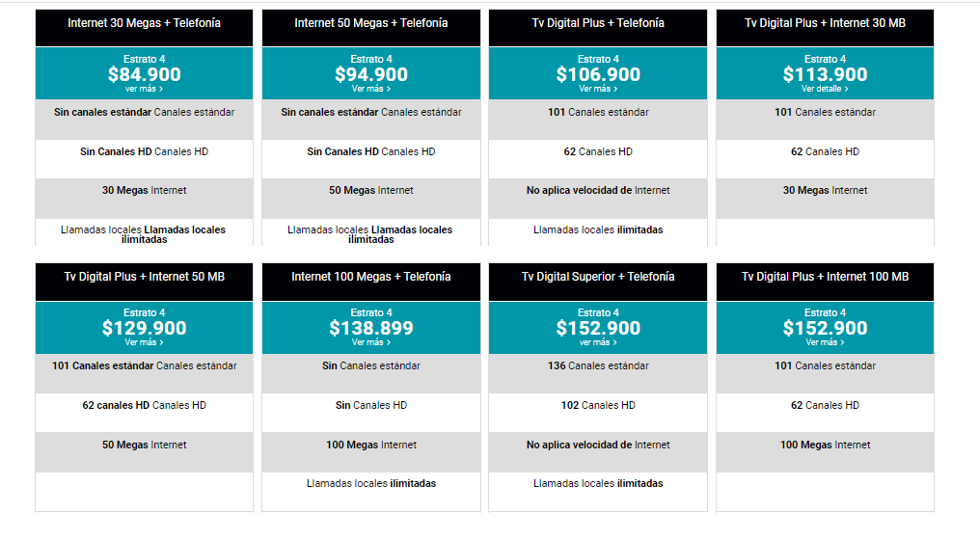Open 'Ver detalle' under the $113.900 plan

coord(825,89)
